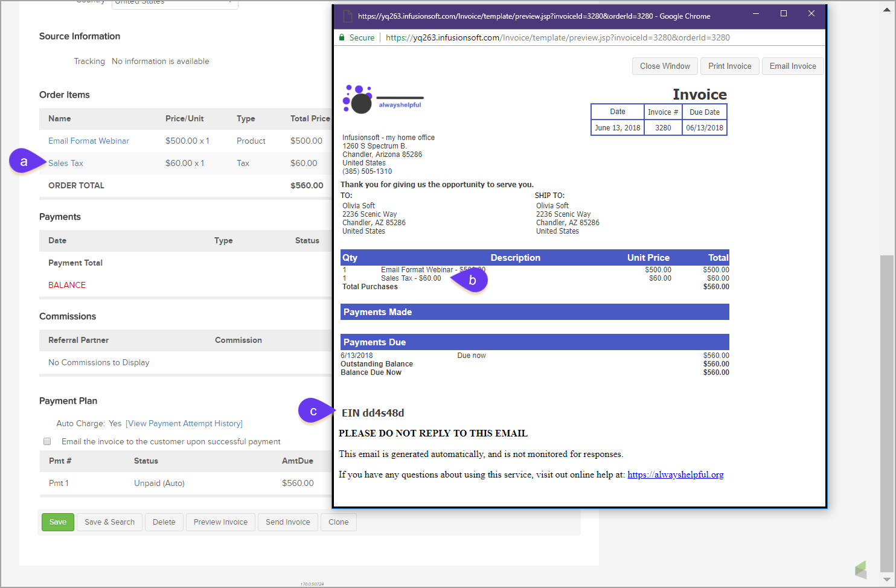Screen dimensions: 896x588
Task: Open the alwayshelpful.org help link
Action: click(x=676, y=475)
